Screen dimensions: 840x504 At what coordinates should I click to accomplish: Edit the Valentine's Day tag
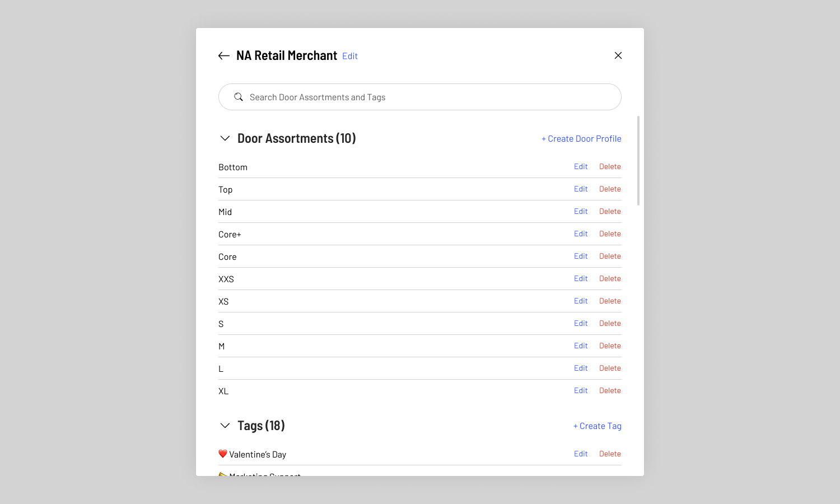581,454
